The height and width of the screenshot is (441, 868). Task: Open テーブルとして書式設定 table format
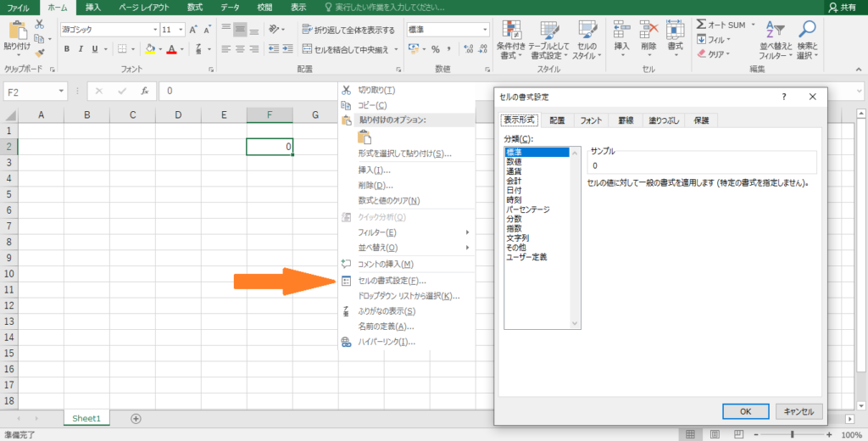click(x=548, y=40)
